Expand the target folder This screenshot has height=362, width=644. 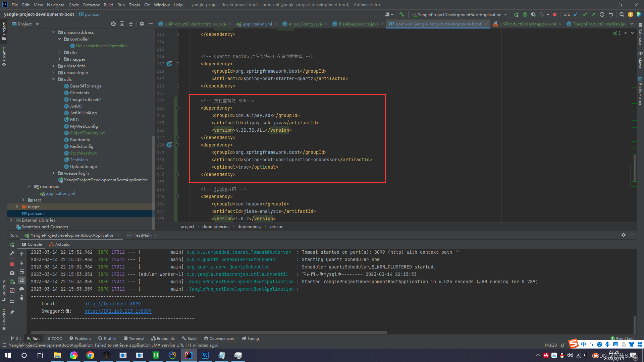click(x=17, y=206)
